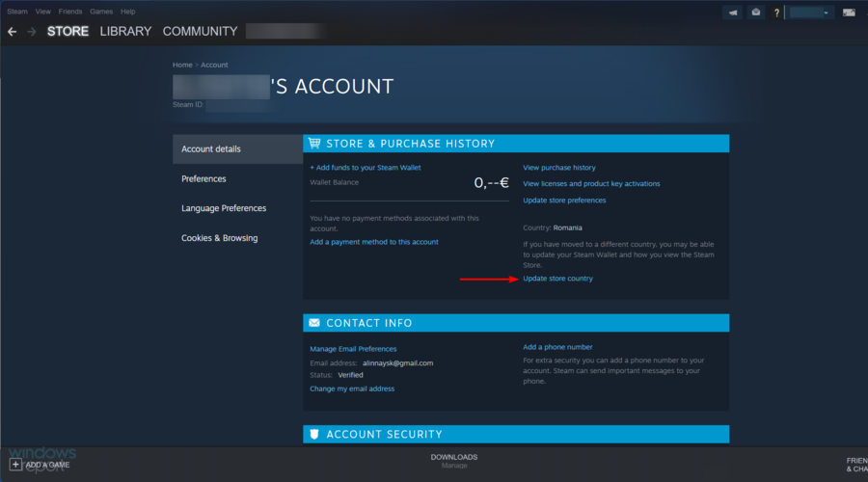Screen dimensions: 868x482
Task: Open the Steam menu
Action: pos(17,11)
